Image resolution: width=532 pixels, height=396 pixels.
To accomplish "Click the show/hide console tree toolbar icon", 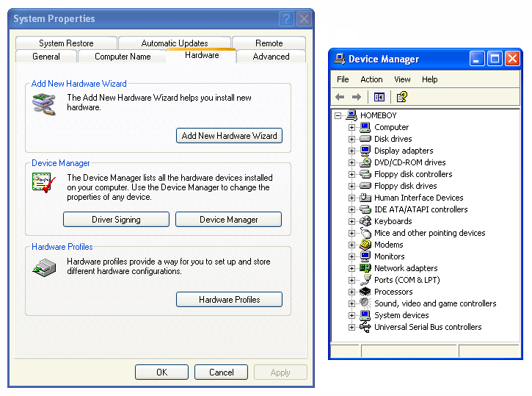I will coord(379,97).
